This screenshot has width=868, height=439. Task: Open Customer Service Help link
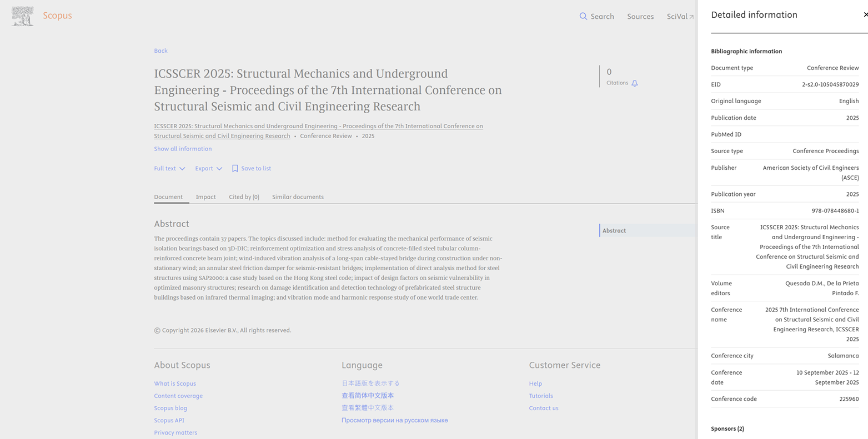click(535, 384)
